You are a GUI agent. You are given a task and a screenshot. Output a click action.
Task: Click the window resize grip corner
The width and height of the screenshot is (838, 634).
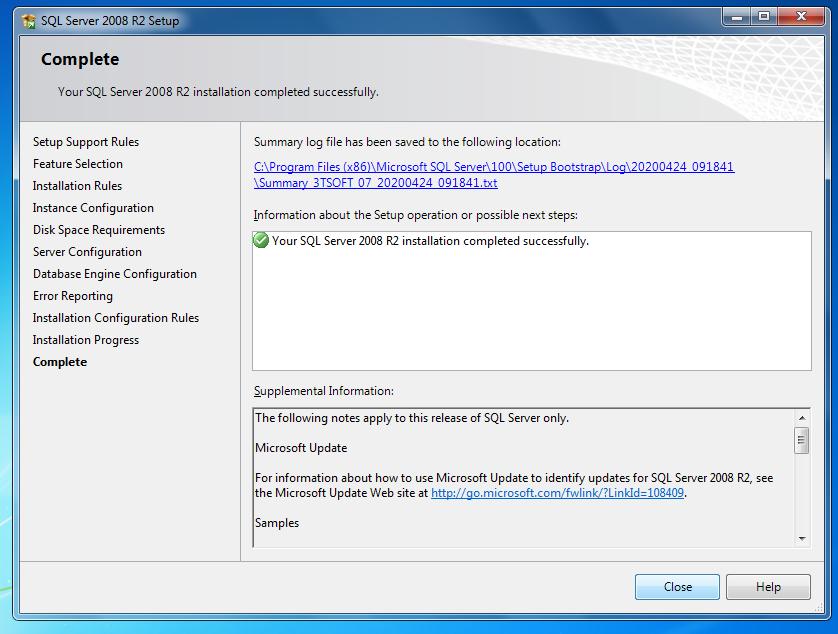pyautogui.click(x=819, y=607)
